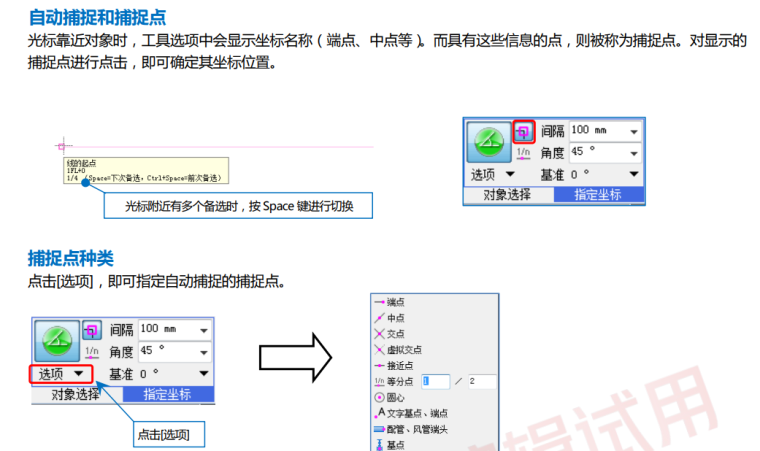
Task: Choose the 交点 intersection snap icon
Action: (x=379, y=334)
